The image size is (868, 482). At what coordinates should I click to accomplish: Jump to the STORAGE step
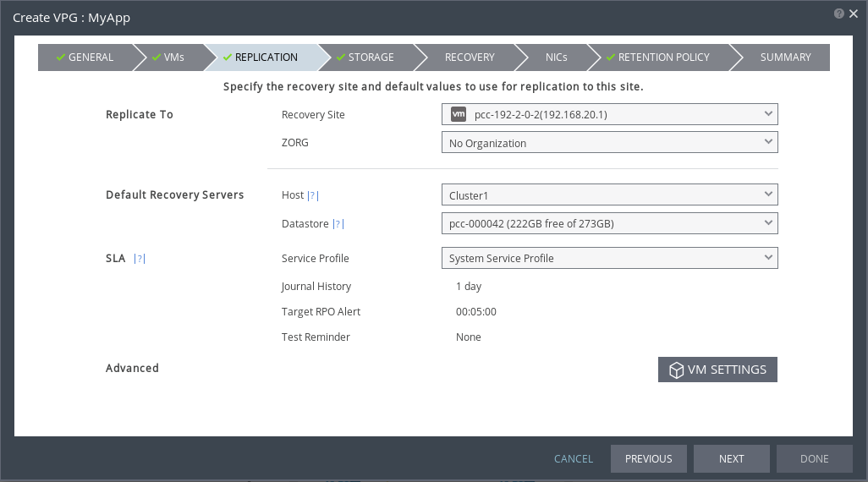pos(365,58)
